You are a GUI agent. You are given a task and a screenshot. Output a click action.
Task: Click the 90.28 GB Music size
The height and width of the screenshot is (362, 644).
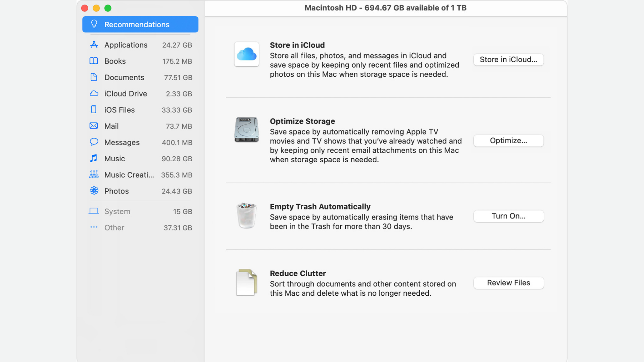177,159
